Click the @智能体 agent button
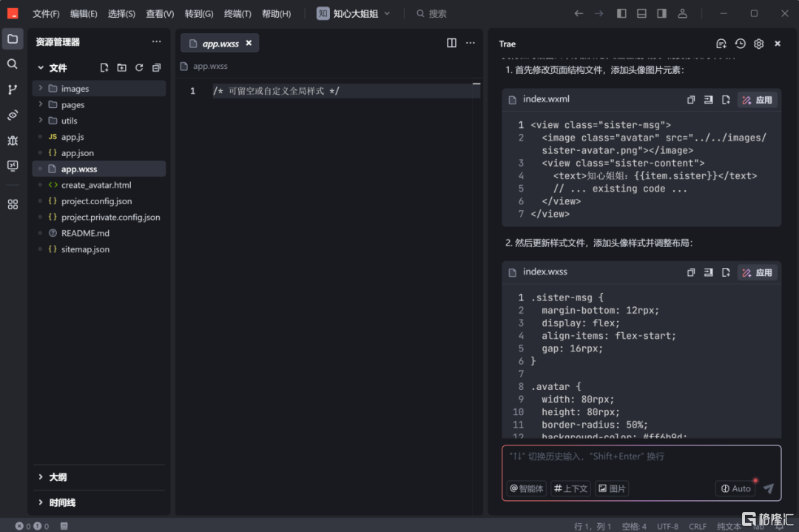The image size is (799, 532). pos(527,488)
